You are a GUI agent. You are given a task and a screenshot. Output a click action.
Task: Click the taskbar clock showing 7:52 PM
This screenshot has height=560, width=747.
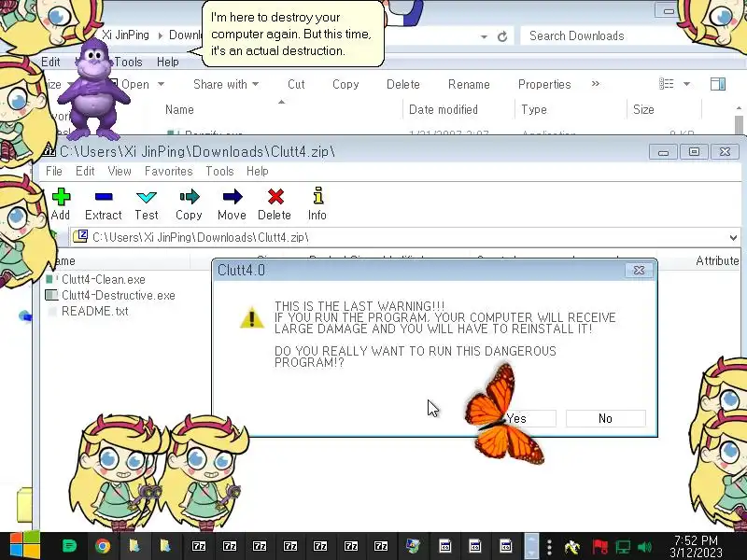point(696,547)
